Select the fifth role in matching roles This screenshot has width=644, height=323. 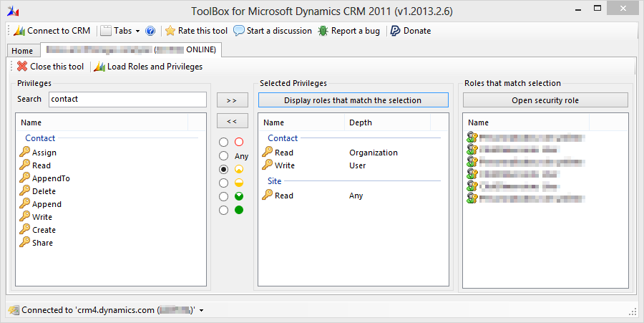click(x=514, y=187)
